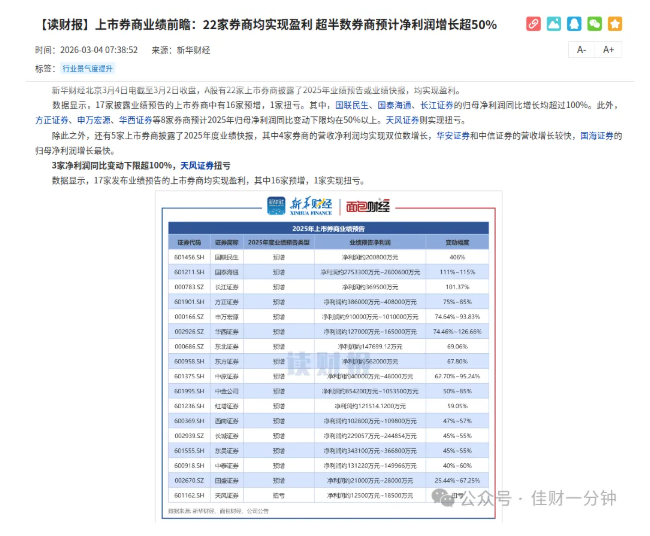Click table title 2025年上市券商业绩预告
Screen dimensions: 650x536
[x=328, y=228]
